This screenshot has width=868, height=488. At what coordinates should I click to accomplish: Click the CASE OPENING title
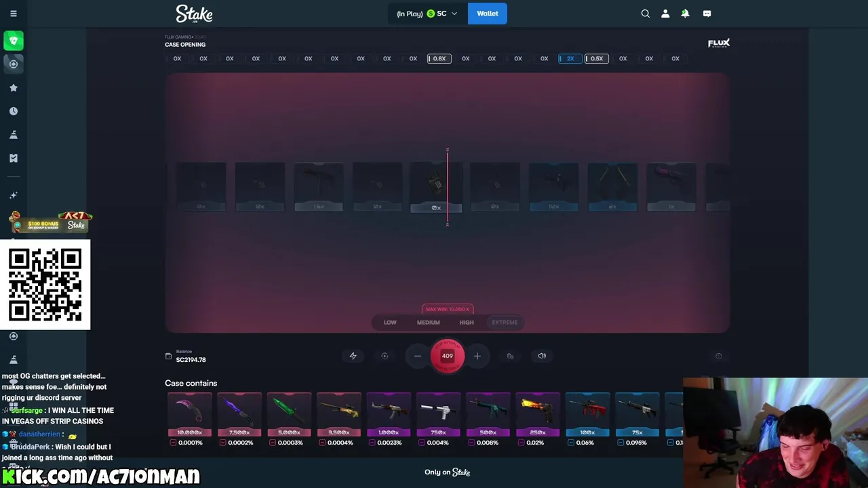point(185,45)
